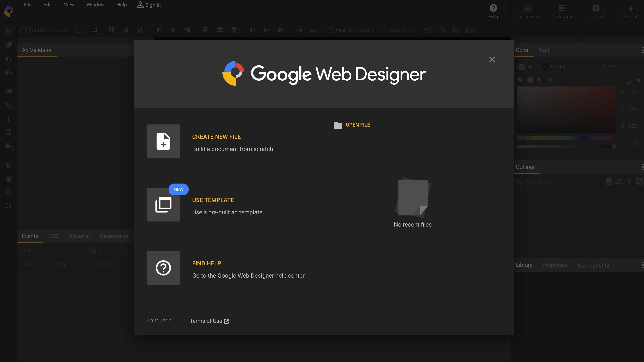This screenshot has width=644, height=362.
Task: Click the Google Web Designer logo in the top-left corner
Action: 8,11
